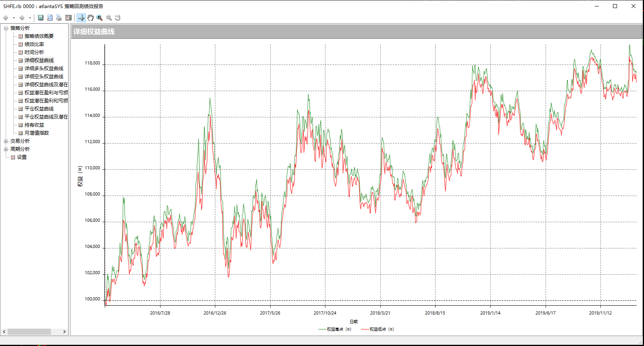Collapse the 策略分析 tree node
The height and width of the screenshot is (346, 644).
point(6,28)
